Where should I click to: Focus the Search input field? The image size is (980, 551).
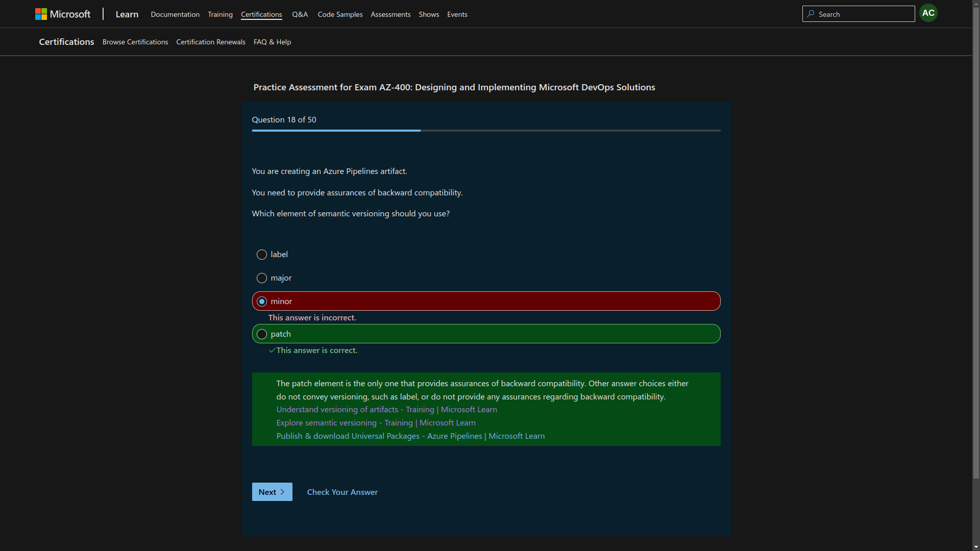[x=859, y=14]
